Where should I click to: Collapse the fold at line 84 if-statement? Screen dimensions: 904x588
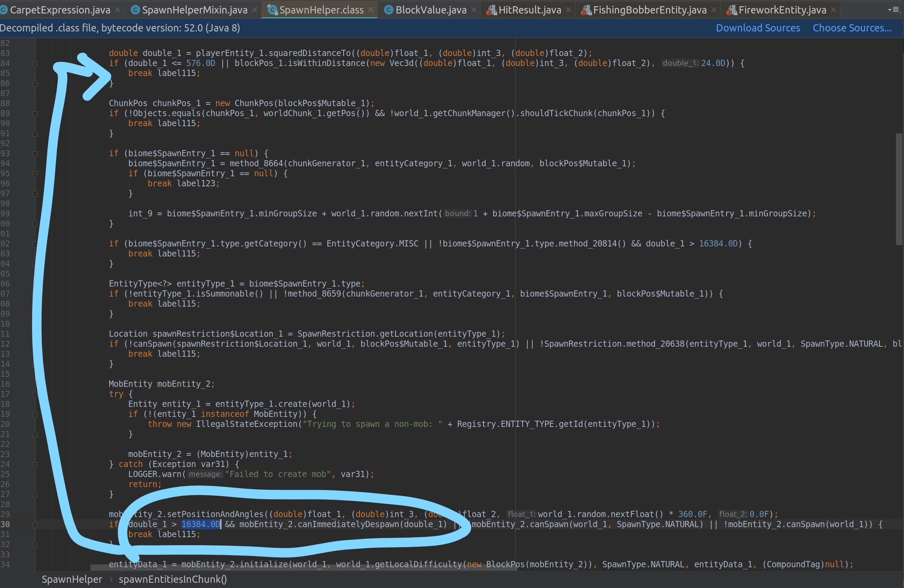(35, 64)
